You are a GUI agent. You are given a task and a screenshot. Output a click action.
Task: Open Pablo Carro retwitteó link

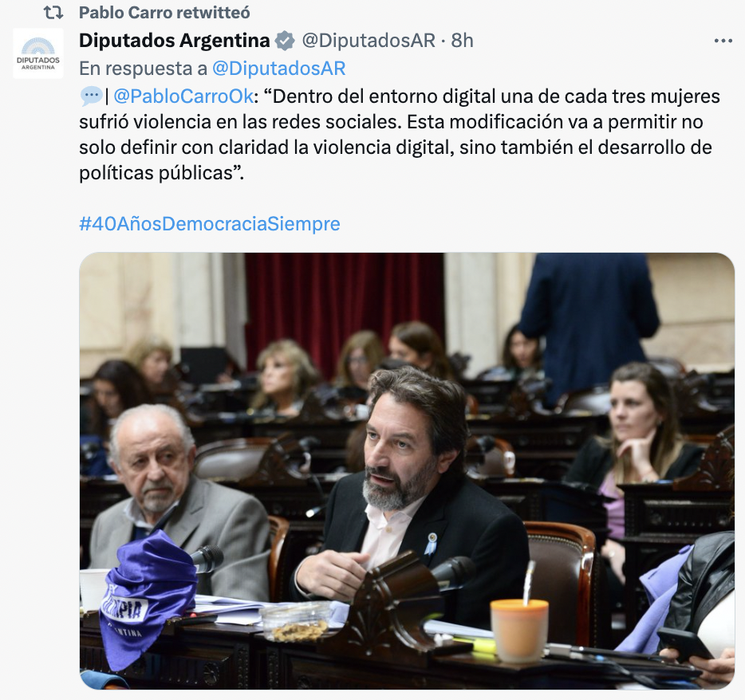(x=164, y=13)
